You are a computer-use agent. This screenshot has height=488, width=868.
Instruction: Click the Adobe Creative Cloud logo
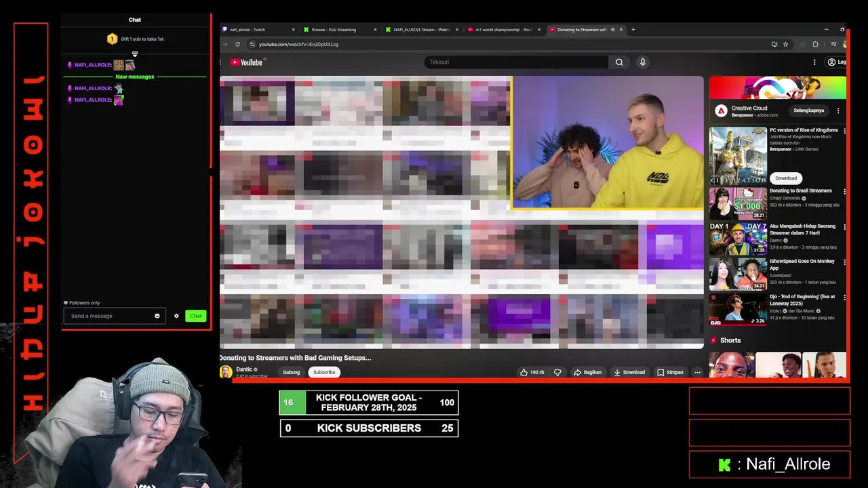click(721, 110)
